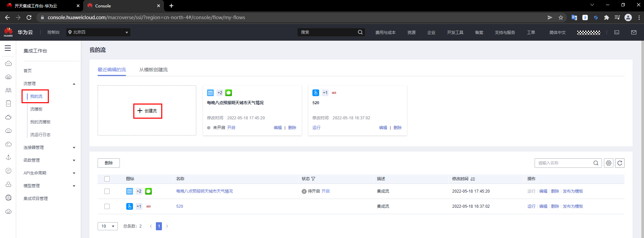Screen dimensions: 644x238
Task: Click 开启 in weather flow table row
Action: point(326,191)
